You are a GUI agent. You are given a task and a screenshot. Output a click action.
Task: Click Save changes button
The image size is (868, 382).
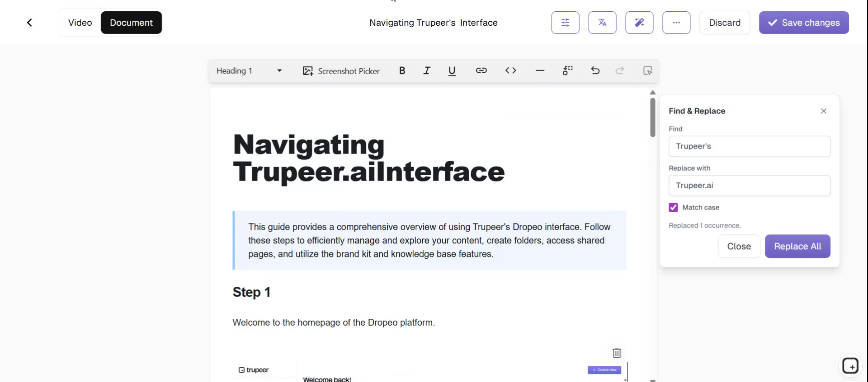coord(803,23)
